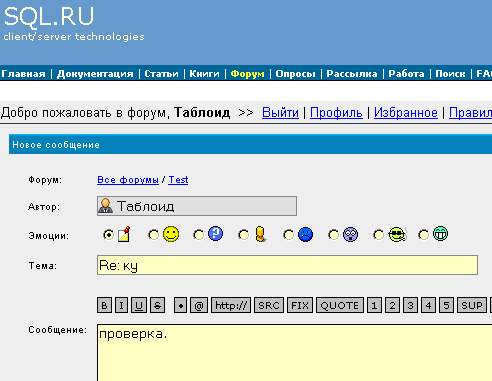Go to the Рассылка section
Screen dimensions: 492x381
352,74
